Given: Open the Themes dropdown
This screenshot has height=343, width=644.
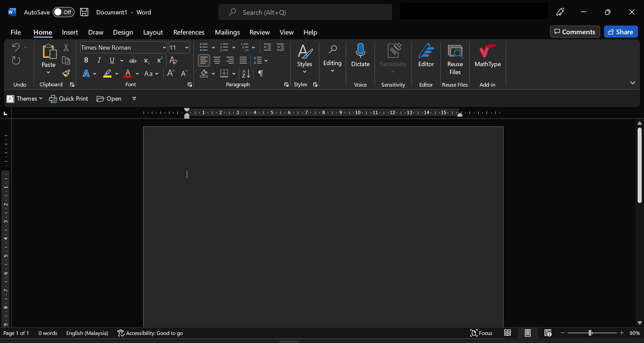Looking at the screenshot, I should tap(25, 99).
